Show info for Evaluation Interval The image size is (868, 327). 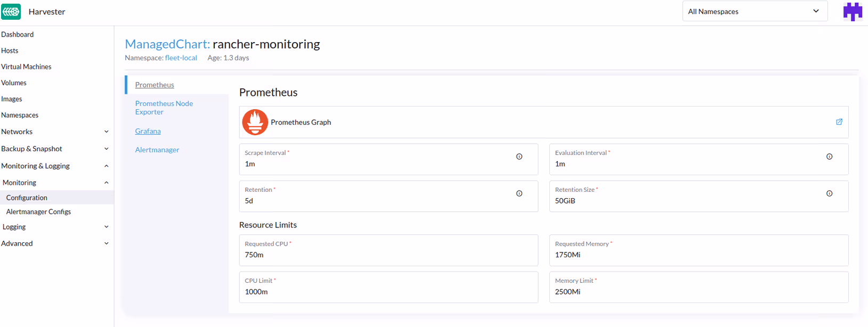tap(829, 157)
